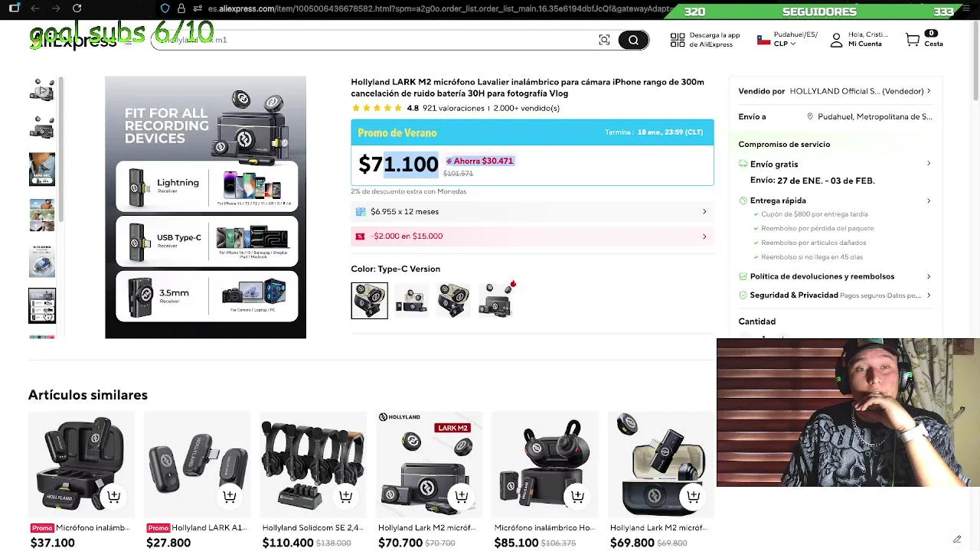
Task: Click the free shipping truck icon
Action: point(743,164)
